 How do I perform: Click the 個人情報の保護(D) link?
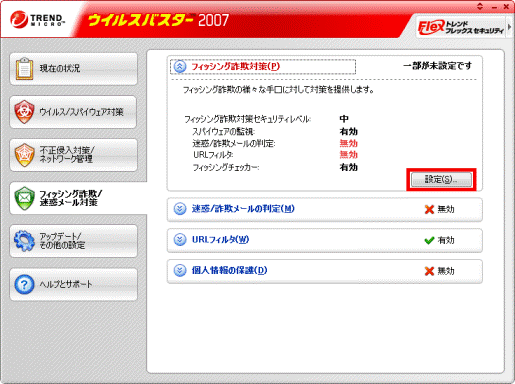[229, 270]
